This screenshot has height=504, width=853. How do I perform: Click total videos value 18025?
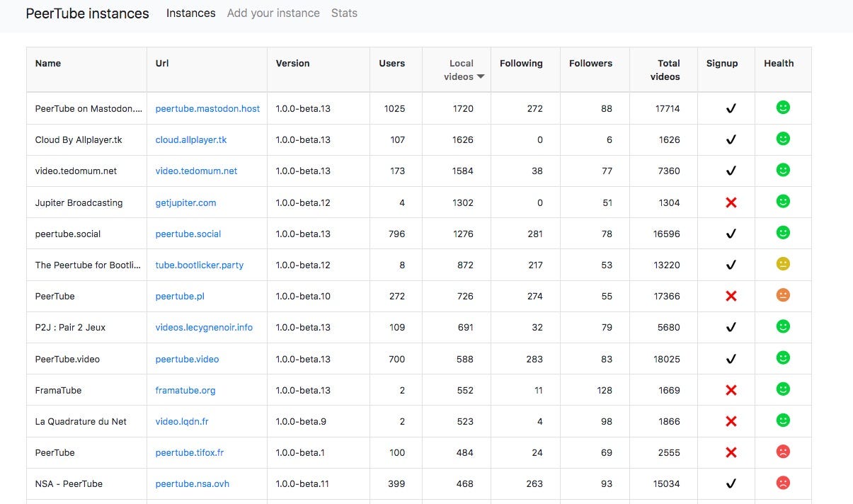[x=666, y=359]
